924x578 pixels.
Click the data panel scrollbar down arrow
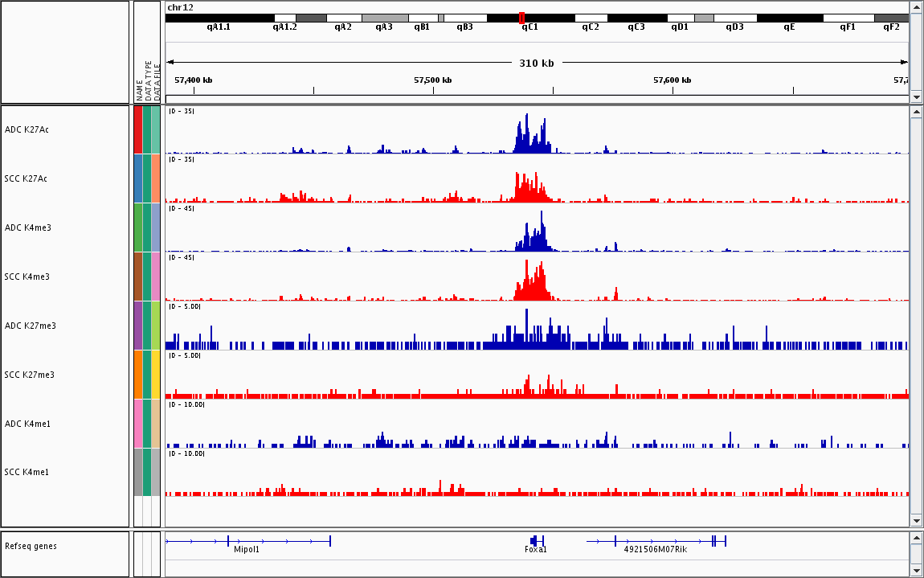pos(917,520)
